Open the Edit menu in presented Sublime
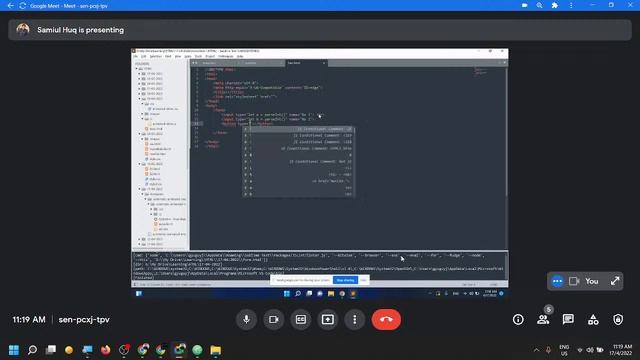 [x=143, y=56]
